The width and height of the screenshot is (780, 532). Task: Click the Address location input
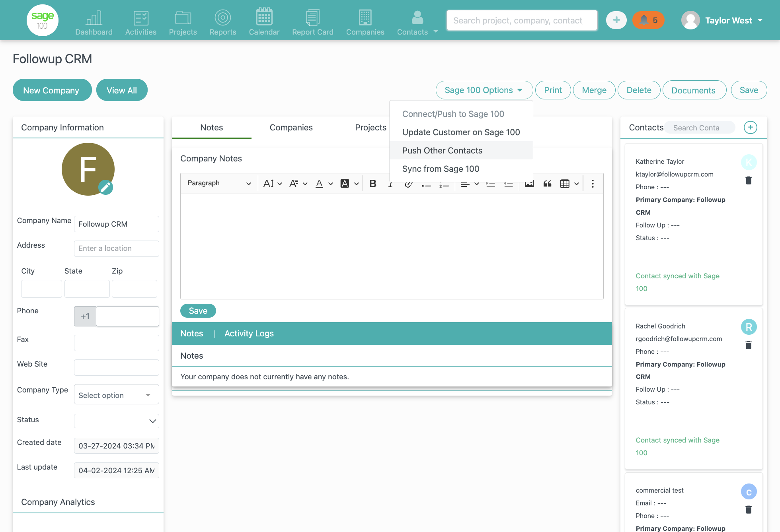tap(117, 249)
